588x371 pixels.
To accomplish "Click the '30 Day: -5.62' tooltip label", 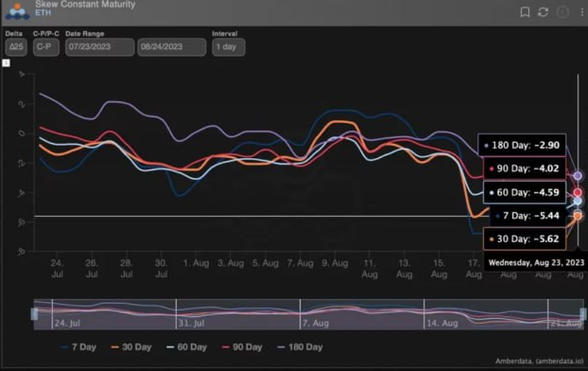I will click(x=525, y=238).
